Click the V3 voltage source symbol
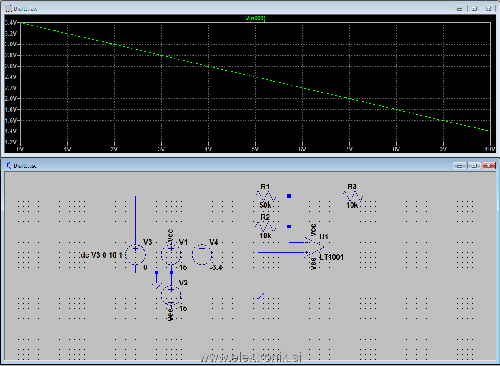 [135, 255]
